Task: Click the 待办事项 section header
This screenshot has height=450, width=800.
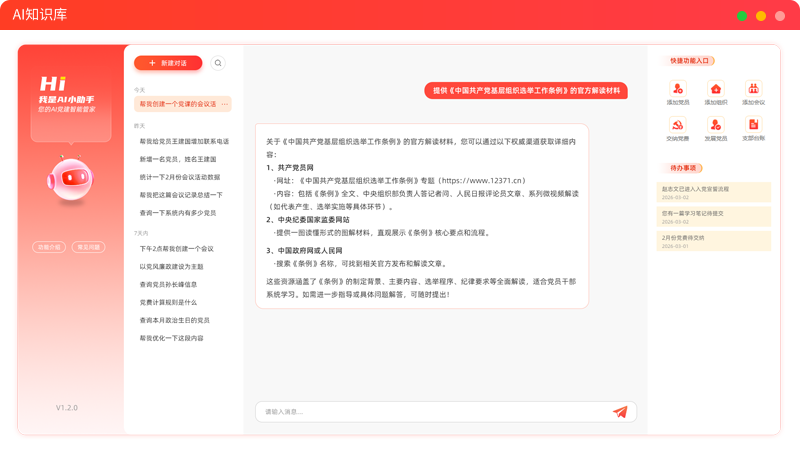Action: click(x=683, y=168)
